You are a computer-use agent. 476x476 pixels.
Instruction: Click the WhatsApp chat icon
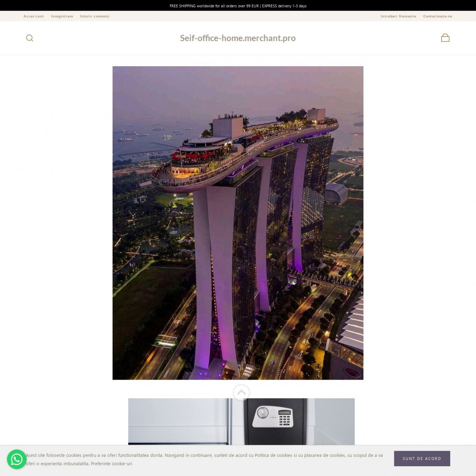coord(17,459)
